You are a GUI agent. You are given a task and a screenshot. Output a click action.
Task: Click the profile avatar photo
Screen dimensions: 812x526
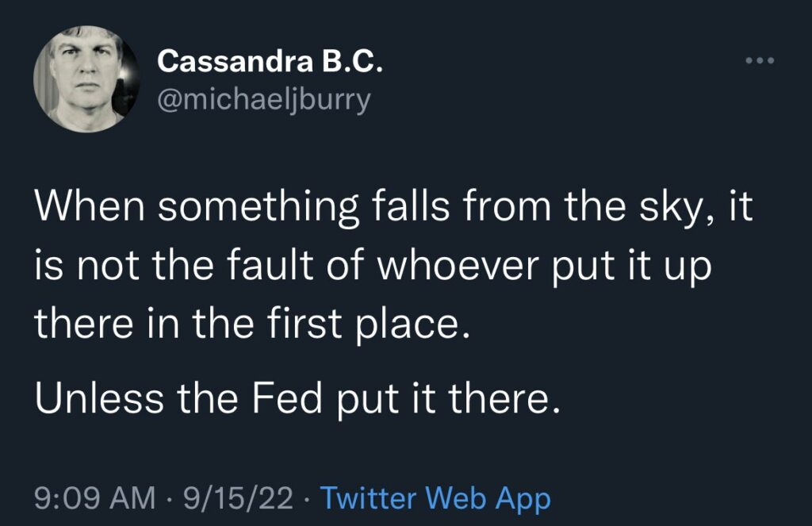click(x=82, y=78)
